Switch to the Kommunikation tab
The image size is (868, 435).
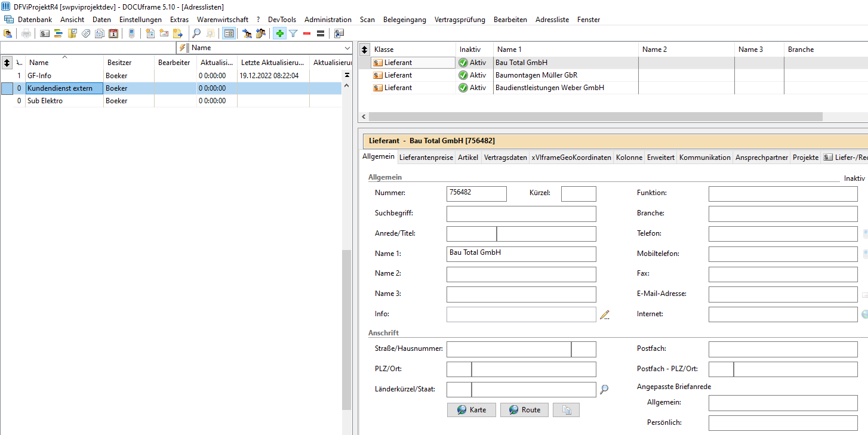(x=705, y=158)
